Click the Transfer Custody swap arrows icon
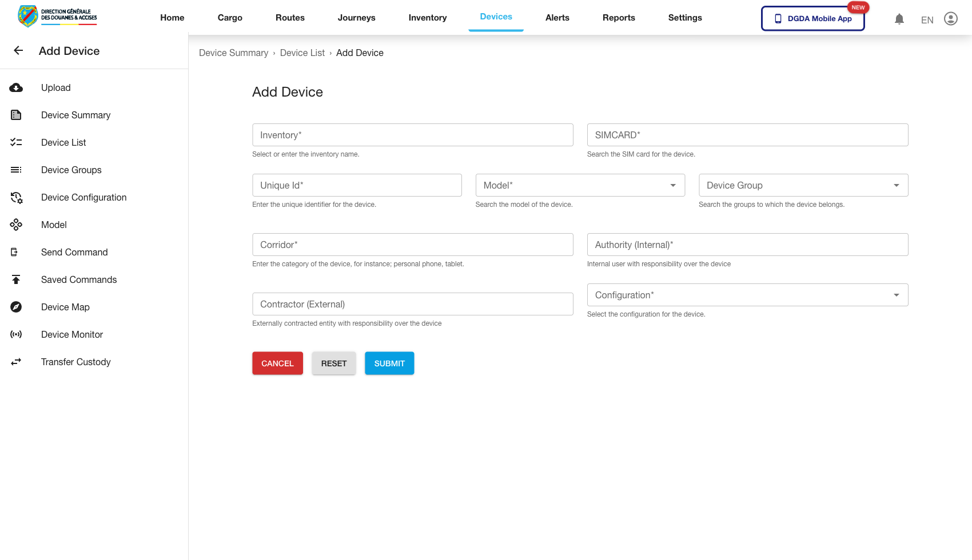 coord(16,362)
